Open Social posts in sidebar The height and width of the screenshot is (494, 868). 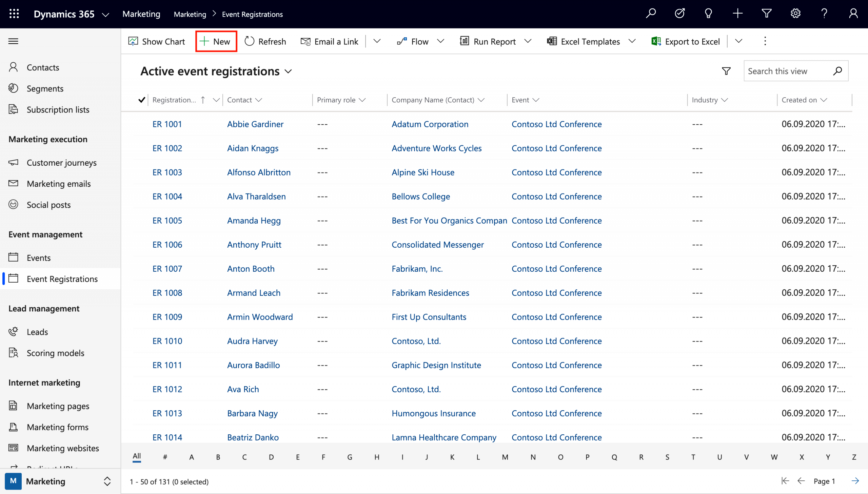tap(60, 205)
